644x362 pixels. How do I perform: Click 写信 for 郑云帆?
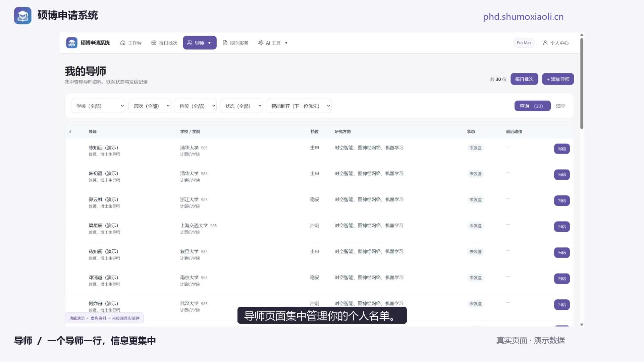[562, 200]
